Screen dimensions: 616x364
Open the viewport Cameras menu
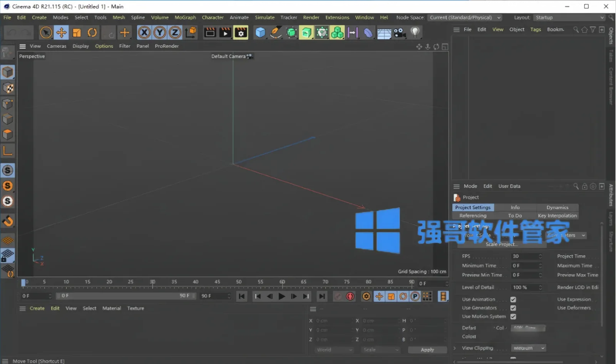(57, 46)
